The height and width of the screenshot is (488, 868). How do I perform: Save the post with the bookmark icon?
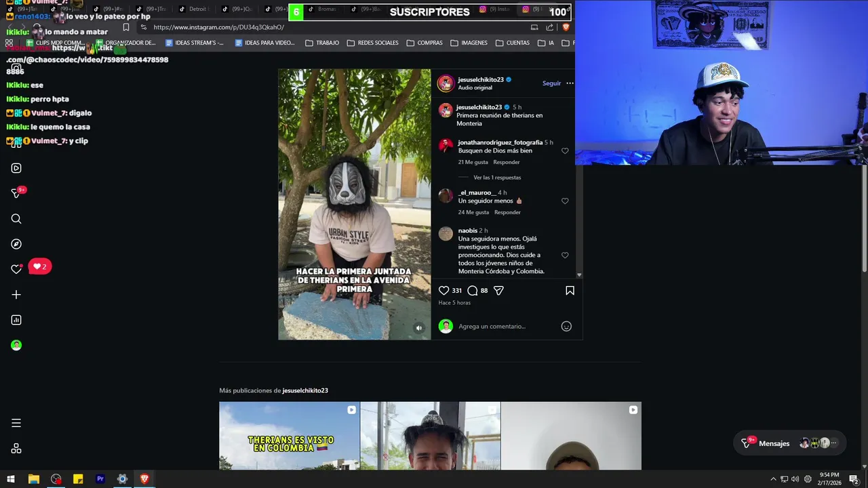(570, 290)
